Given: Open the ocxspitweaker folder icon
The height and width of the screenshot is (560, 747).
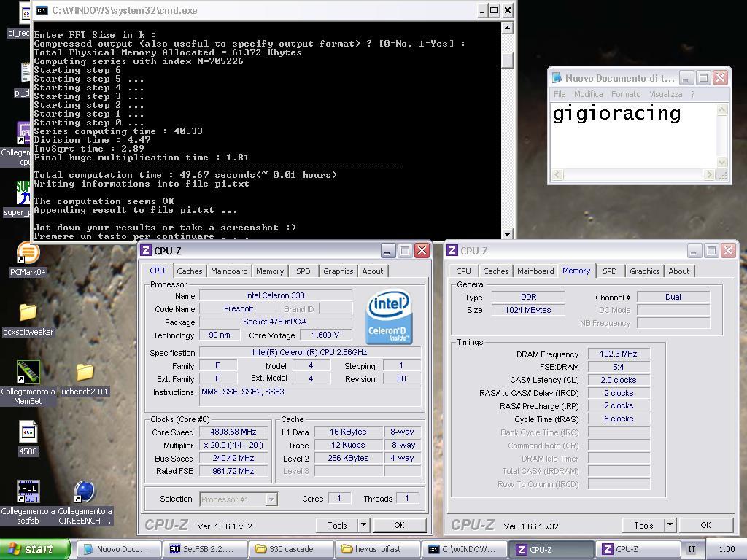Looking at the screenshot, I should coord(28,312).
